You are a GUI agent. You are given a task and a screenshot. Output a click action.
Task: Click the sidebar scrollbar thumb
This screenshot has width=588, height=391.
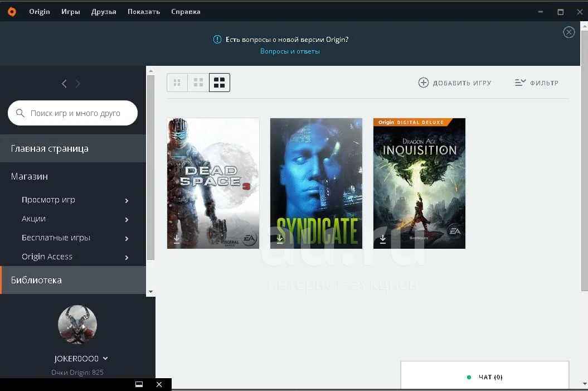(150, 168)
